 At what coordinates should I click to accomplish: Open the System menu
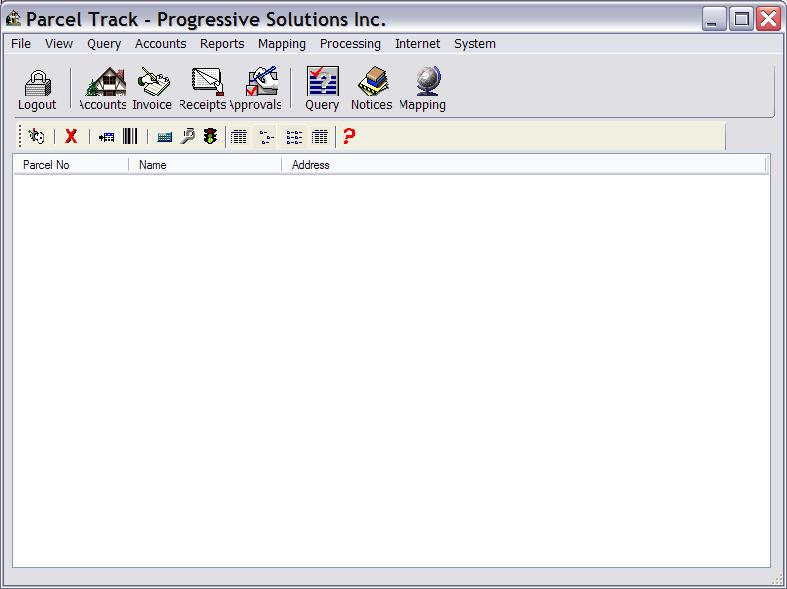475,44
